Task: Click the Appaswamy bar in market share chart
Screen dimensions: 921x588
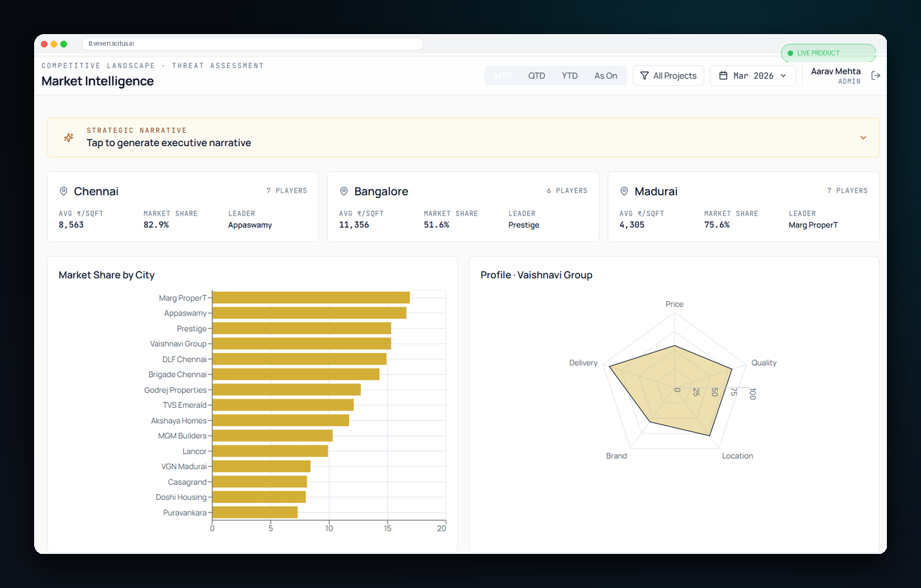Action: [309, 313]
